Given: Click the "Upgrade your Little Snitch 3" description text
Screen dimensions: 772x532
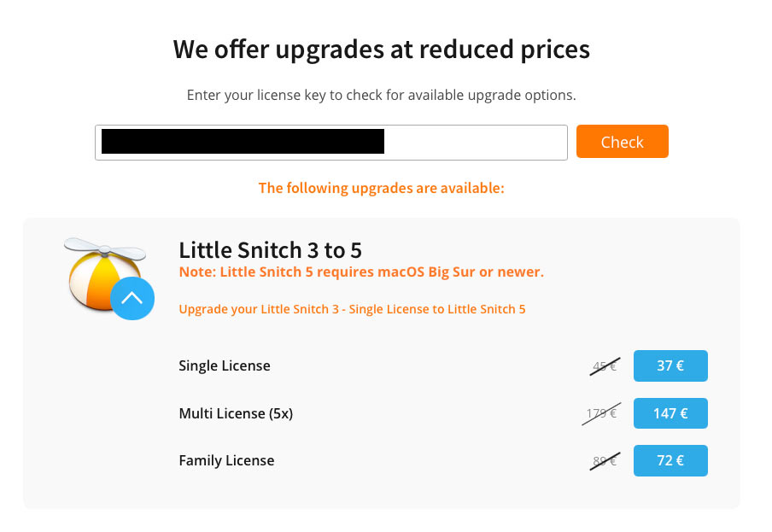Looking at the screenshot, I should coord(352,309).
